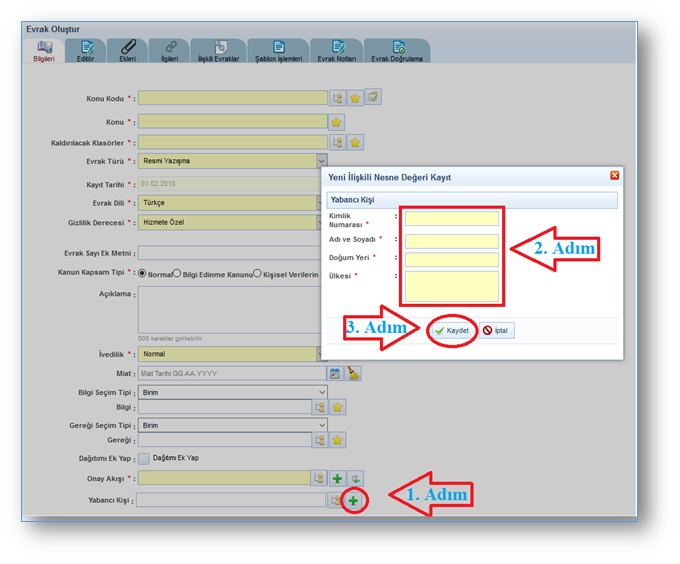Click the green plus icon beside Yabancı Kişi
The height and width of the screenshot is (564, 680).
coord(353,500)
